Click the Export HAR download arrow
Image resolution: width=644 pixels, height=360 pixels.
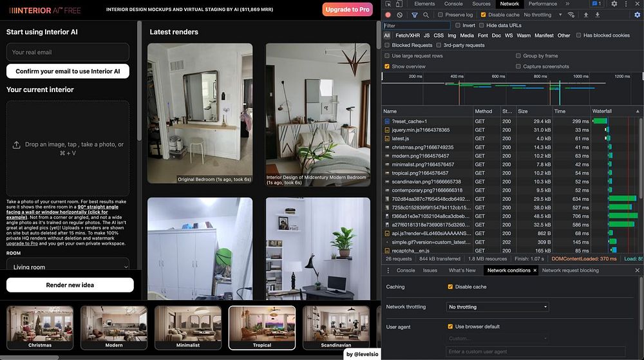click(598, 15)
